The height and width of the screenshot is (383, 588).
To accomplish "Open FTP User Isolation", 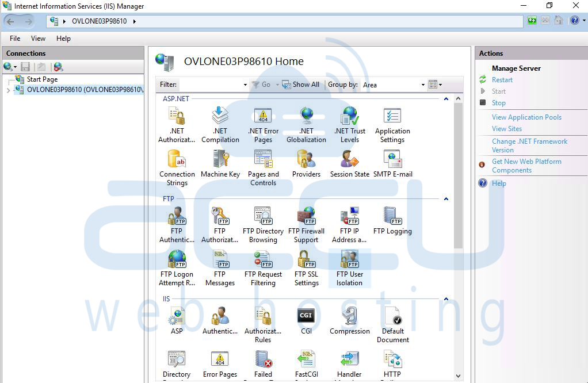I will 349,267.
